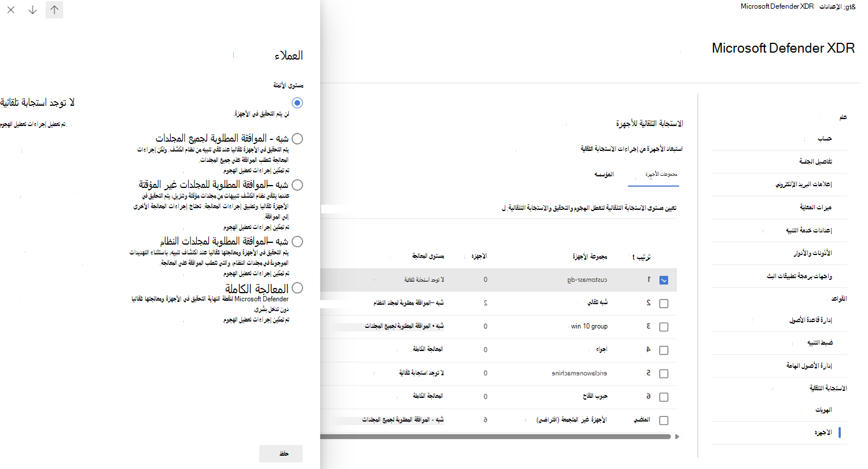Screen dimensions: 868x469
Task: Tick the checkbox for win 10 group row
Action: 664,327
